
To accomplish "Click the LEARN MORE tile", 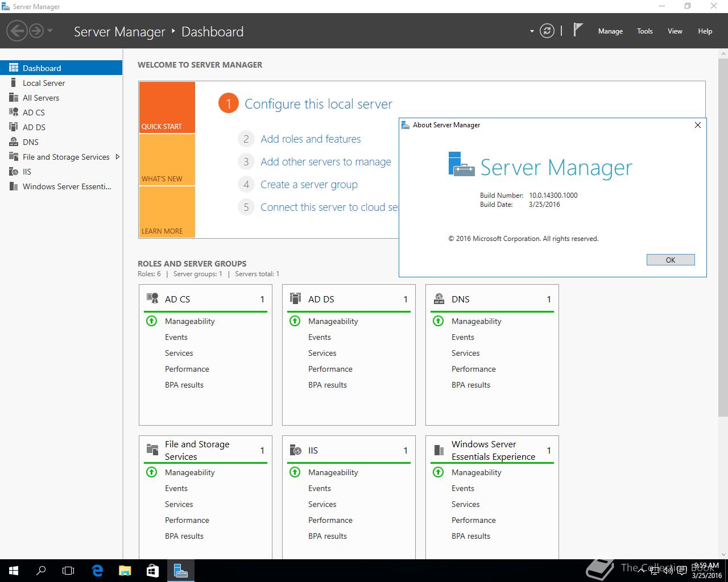I will coord(167,212).
